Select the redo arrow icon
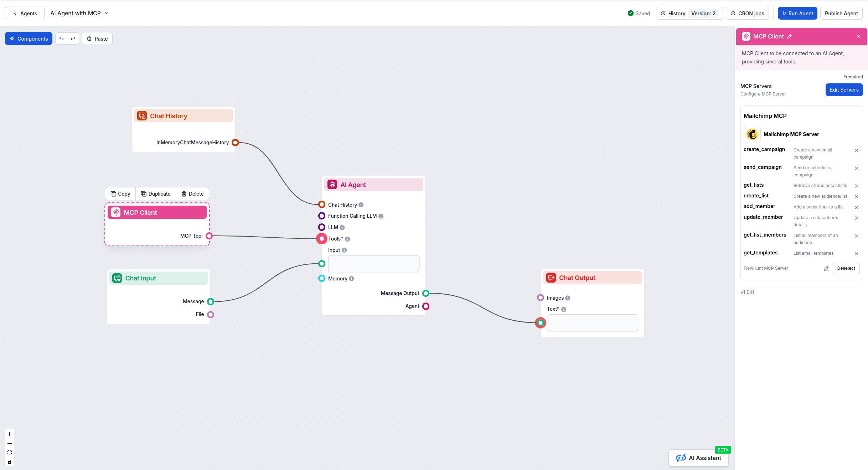The width and height of the screenshot is (868, 470). (73, 38)
